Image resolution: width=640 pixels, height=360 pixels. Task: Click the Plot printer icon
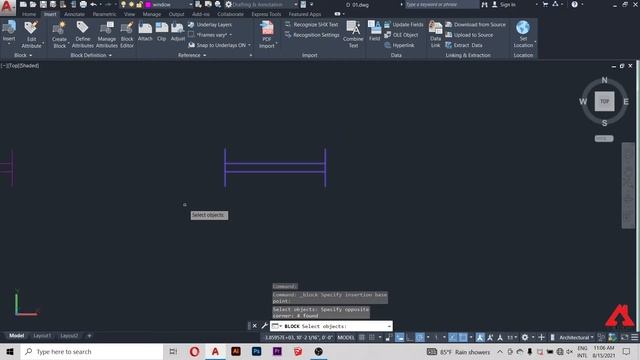[83, 4]
